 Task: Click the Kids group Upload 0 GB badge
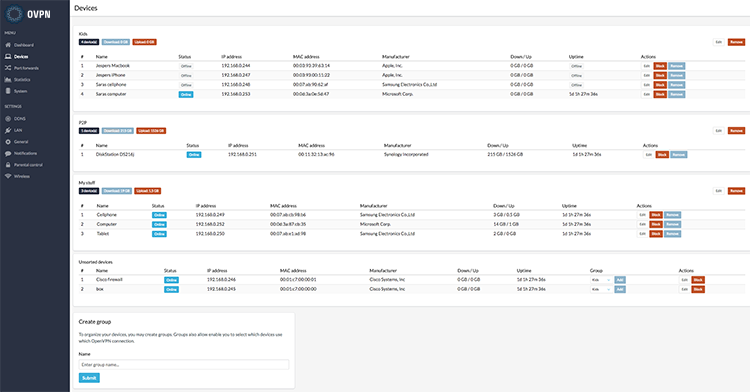tap(144, 42)
